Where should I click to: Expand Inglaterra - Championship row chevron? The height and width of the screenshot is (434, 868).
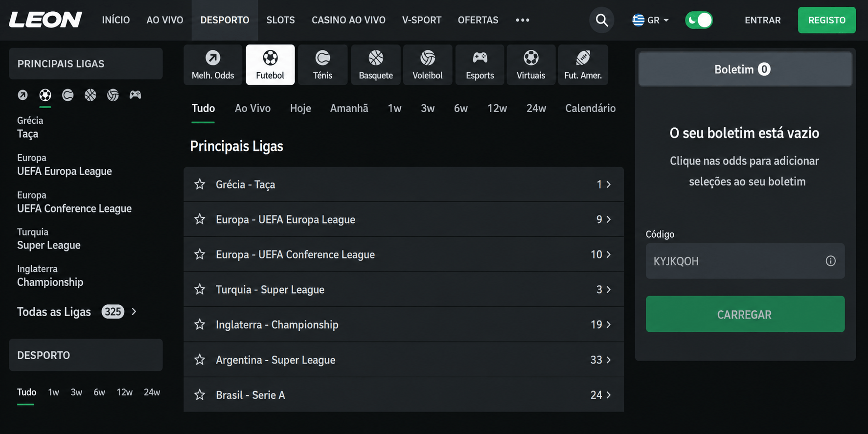(x=609, y=324)
